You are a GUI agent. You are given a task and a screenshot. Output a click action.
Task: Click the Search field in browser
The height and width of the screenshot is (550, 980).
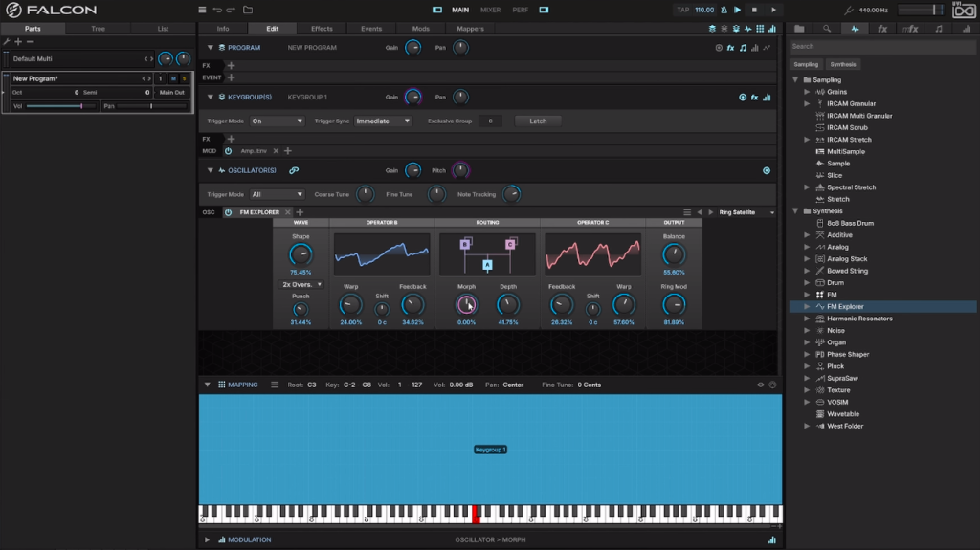click(881, 46)
